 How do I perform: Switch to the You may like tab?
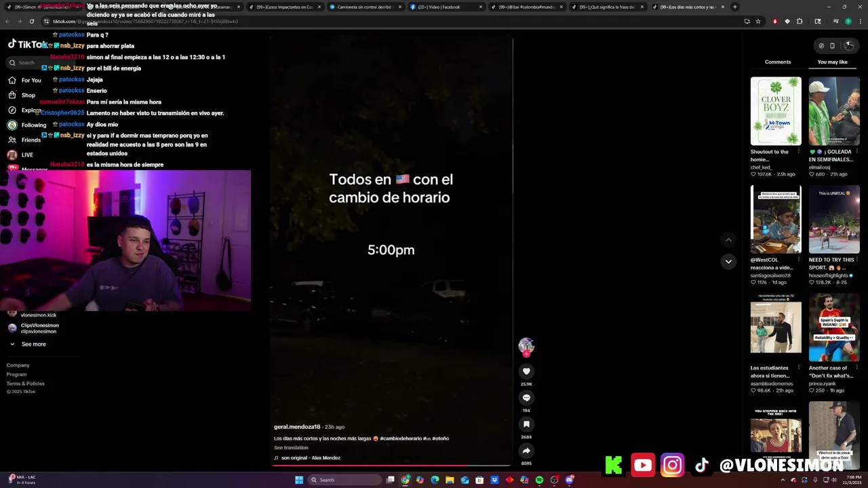pos(832,62)
